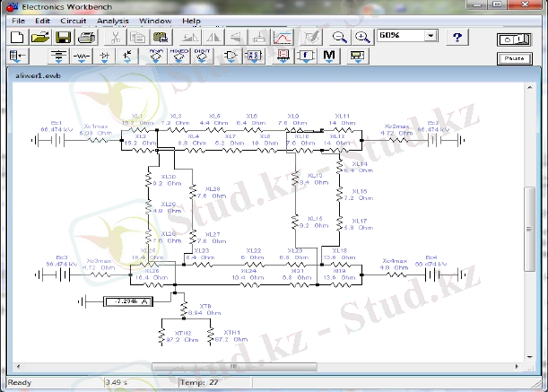Click the horizontal scrollbar thumb
Image resolution: width=548 pixels, height=392 pixels.
[x=237, y=367]
